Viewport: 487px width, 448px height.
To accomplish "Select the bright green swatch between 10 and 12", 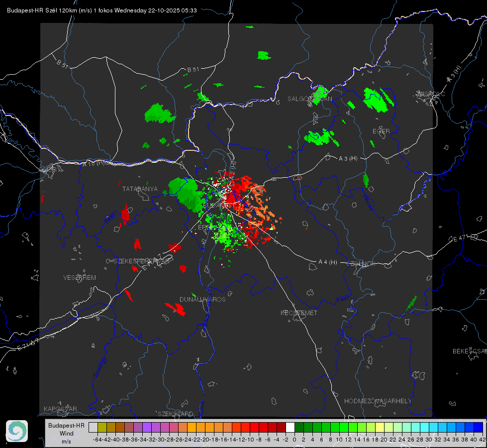I will [344, 427].
